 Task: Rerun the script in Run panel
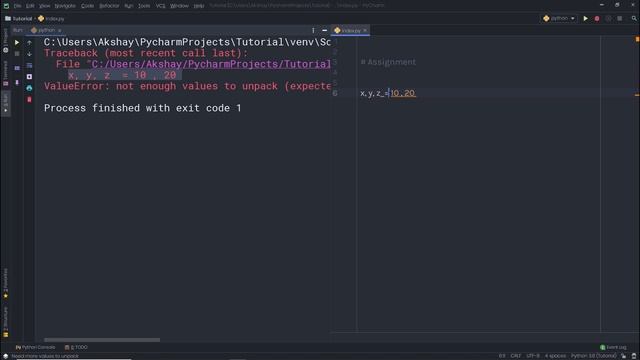(x=17, y=42)
